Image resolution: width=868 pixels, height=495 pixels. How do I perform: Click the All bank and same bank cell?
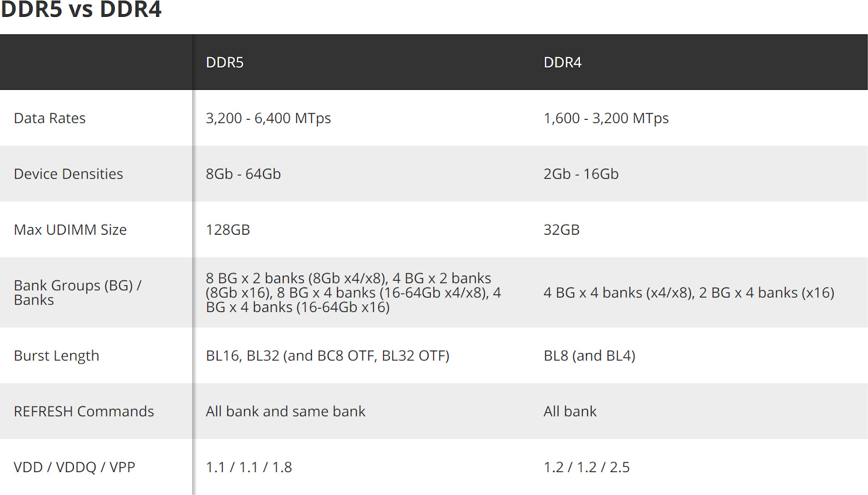point(286,411)
